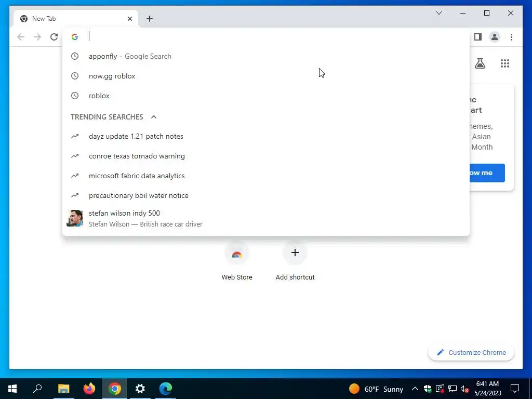
Task: Go forward using the forward arrow
Action: 37,37
